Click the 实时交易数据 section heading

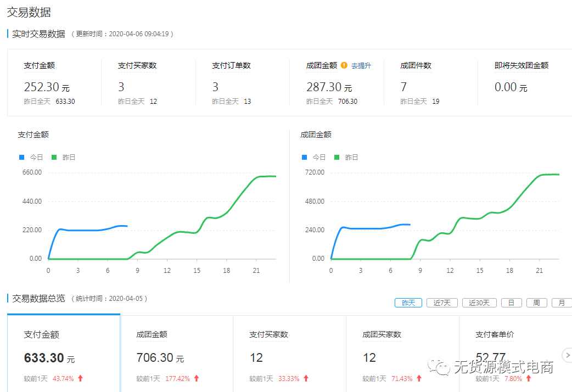38,34
